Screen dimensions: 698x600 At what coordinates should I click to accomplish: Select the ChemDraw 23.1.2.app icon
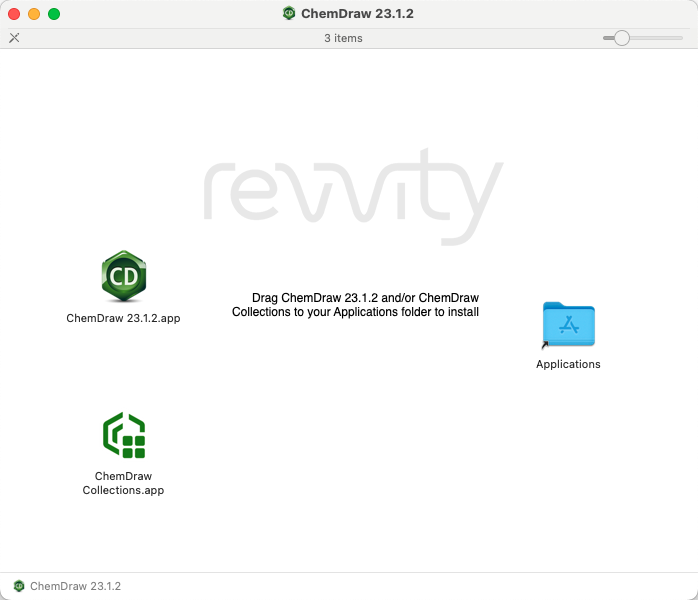pyautogui.click(x=124, y=276)
